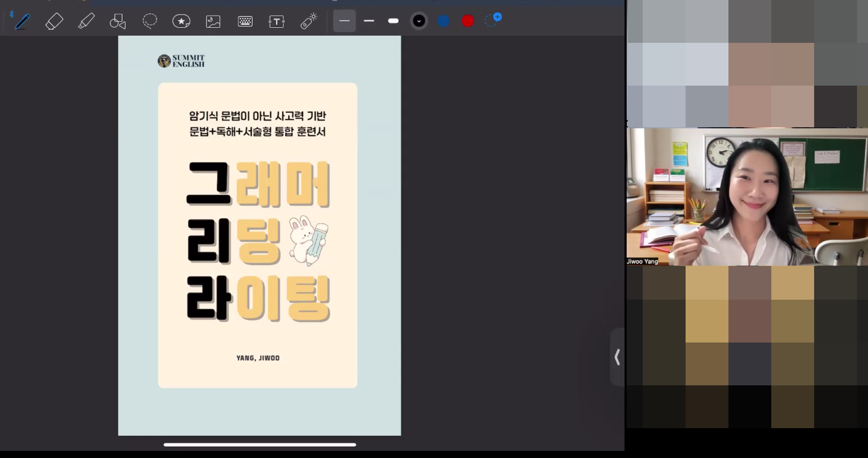Select the blue color swatch
This screenshot has width=868, height=458.
click(x=443, y=21)
